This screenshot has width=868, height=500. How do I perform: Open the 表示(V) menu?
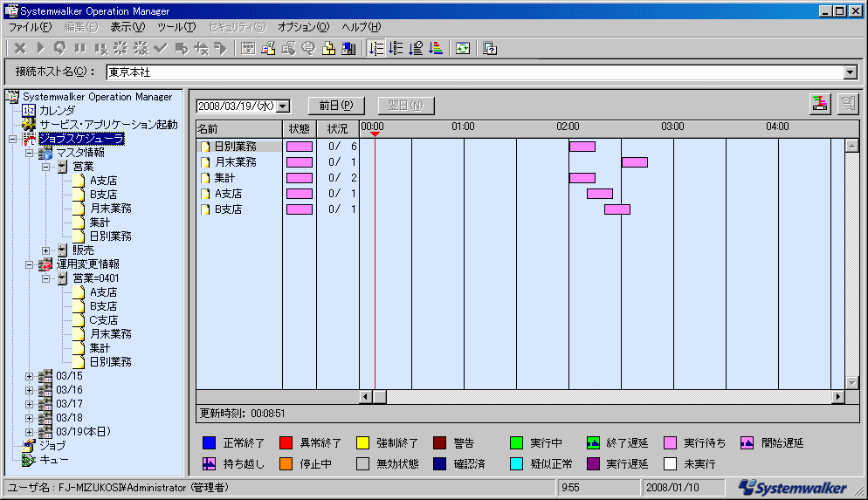pyautogui.click(x=127, y=26)
